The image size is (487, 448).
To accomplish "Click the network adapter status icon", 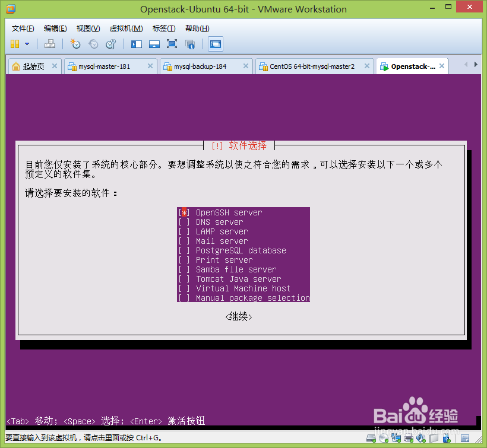I will tap(396, 438).
